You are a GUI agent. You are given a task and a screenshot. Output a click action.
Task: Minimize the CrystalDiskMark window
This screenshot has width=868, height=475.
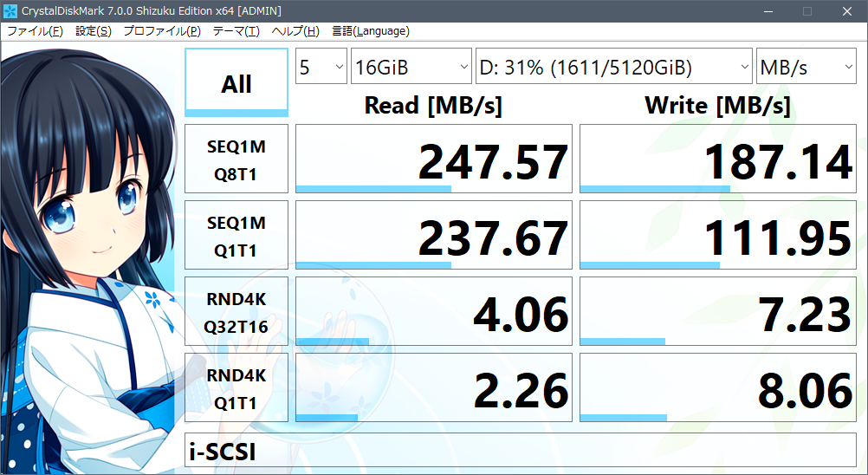coord(768,11)
